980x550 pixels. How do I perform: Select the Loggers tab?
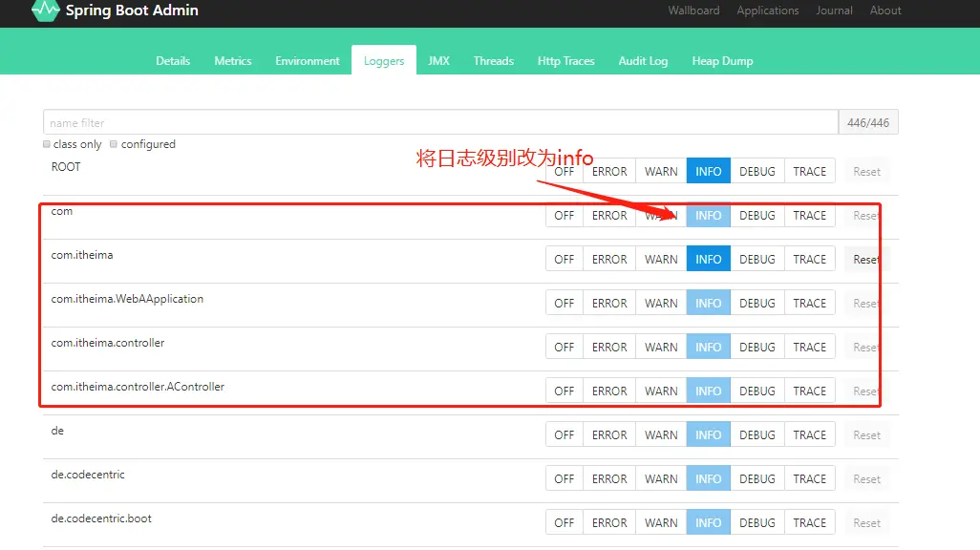point(384,60)
